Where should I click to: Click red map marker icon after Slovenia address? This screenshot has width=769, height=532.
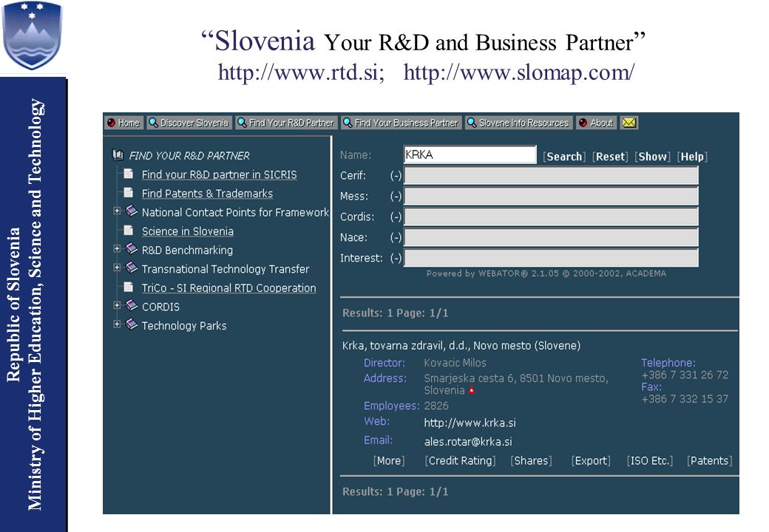[x=471, y=390]
